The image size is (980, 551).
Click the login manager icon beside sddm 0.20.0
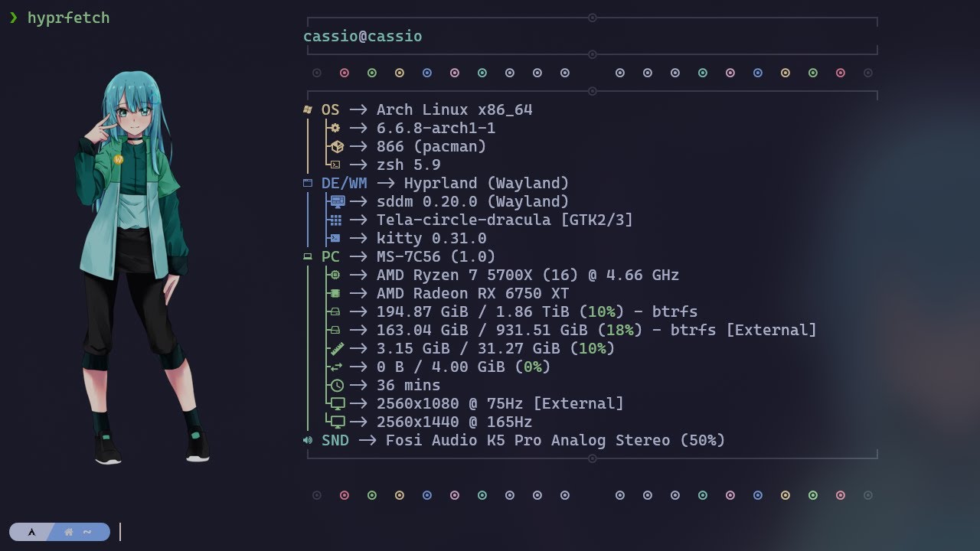(x=337, y=201)
